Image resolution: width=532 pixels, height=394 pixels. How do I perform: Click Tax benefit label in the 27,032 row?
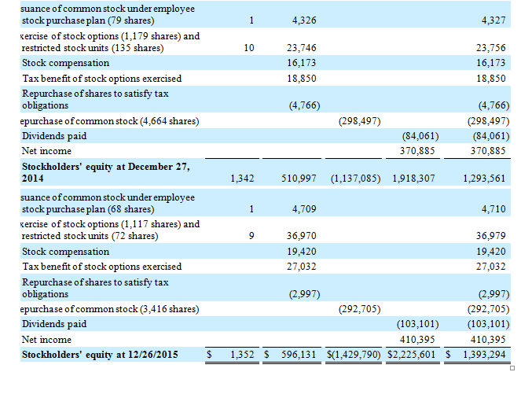click(102, 267)
